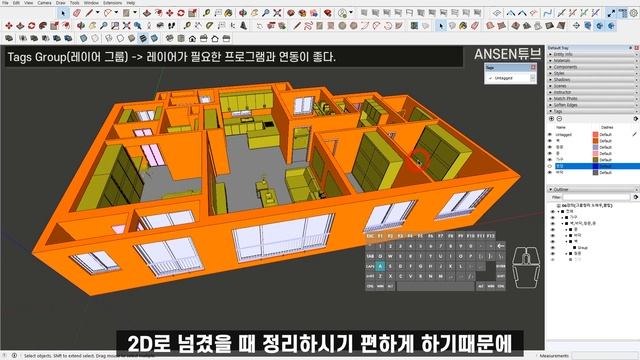
Task: Switch to X-Ray face style
Action: [84, 39]
